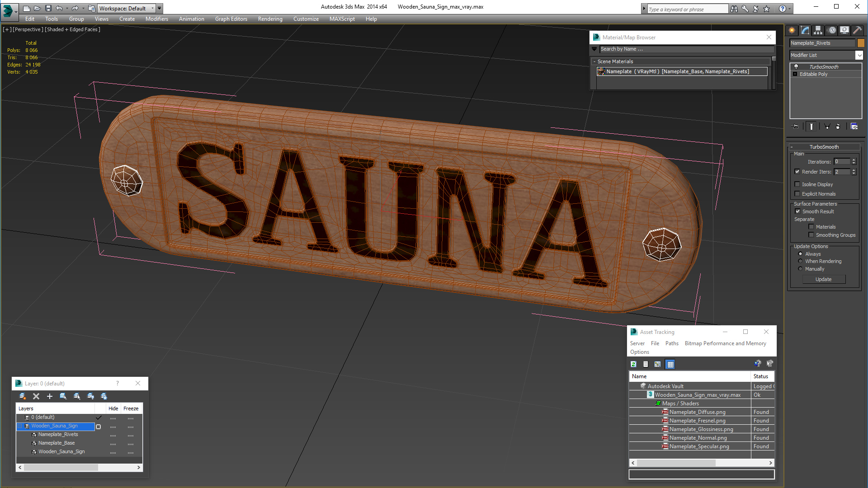
Task: Open the Rendering menu
Action: point(270,19)
